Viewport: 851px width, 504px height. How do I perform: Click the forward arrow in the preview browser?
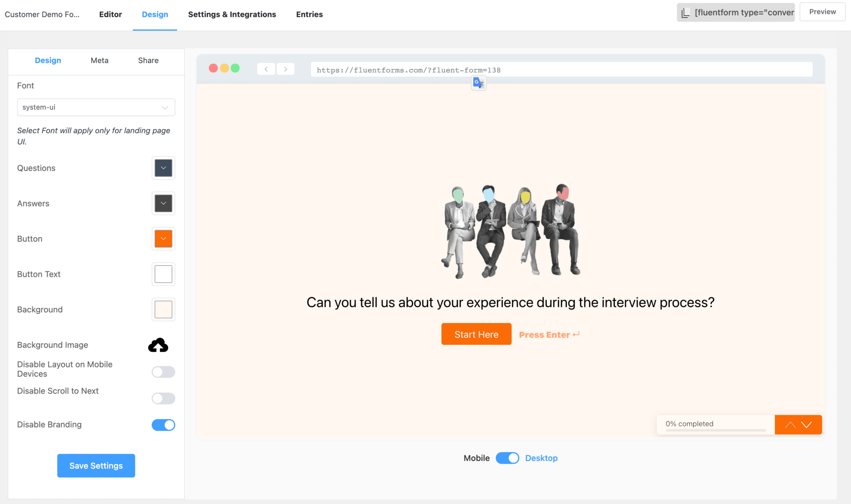[x=286, y=69]
